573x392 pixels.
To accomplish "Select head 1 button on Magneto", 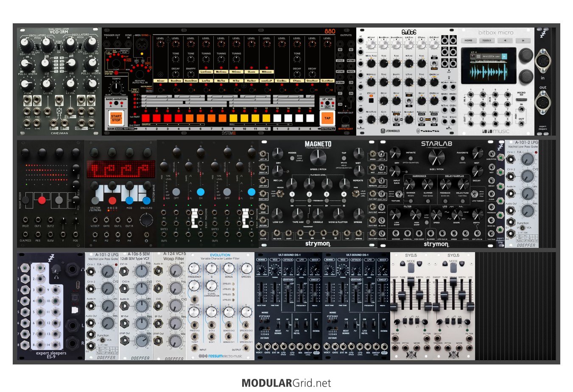I will coord(292,194).
